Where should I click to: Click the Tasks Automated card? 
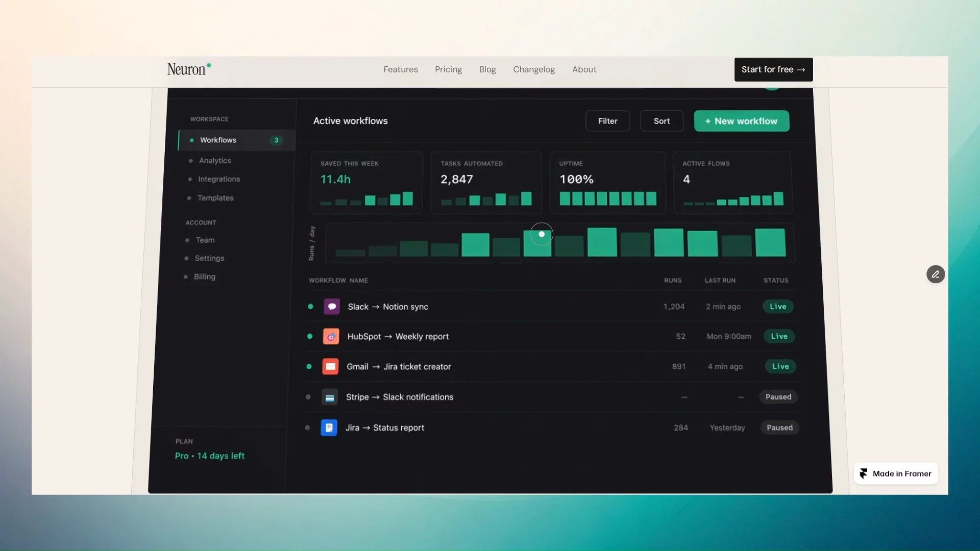(x=486, y=183)
